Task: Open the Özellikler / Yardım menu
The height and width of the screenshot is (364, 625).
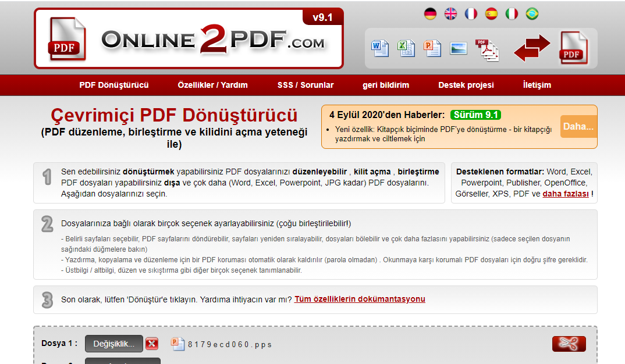Action: (212, 85)
